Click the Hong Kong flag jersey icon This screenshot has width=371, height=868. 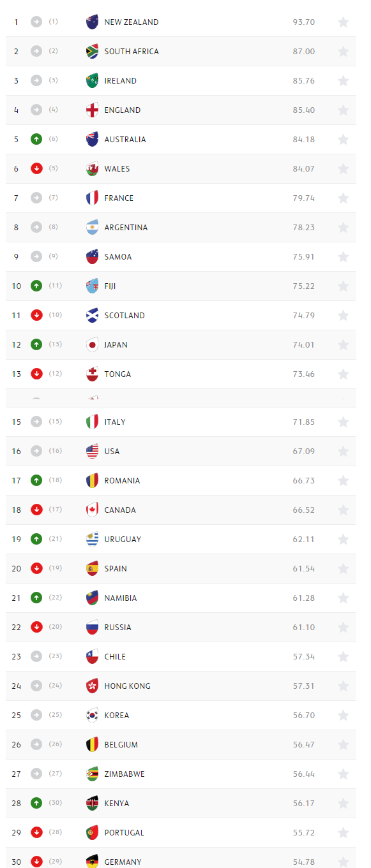pos(93,686)
